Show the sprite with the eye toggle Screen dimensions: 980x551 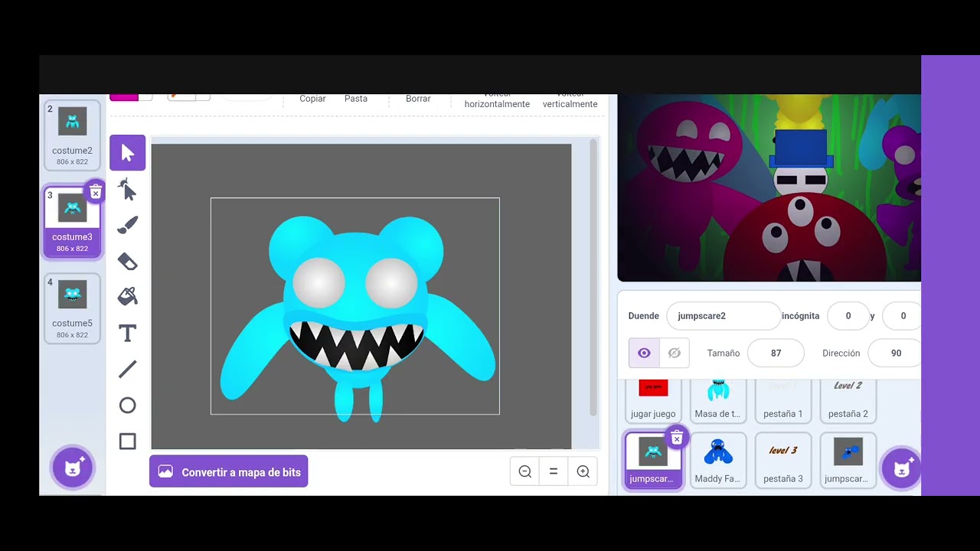point(644,353)
